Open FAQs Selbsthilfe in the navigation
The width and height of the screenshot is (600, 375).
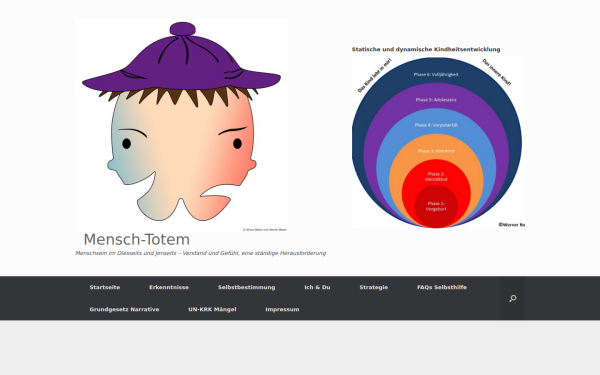[442, 287]
